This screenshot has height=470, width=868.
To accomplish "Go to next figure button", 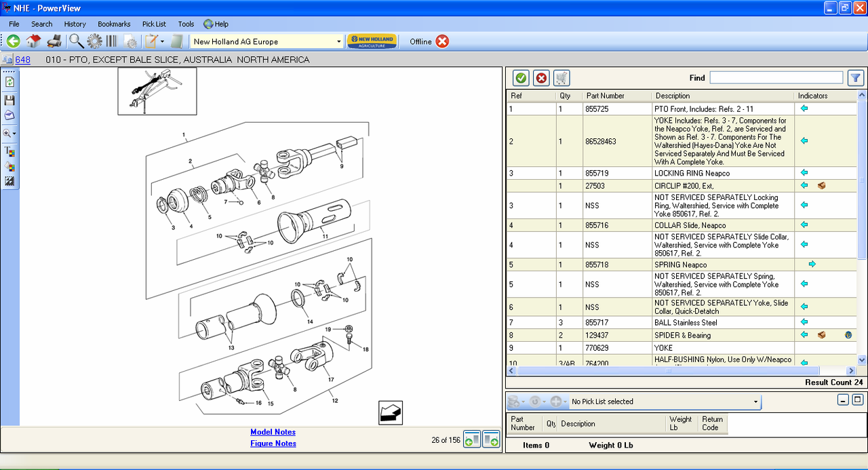I will 491,439.
